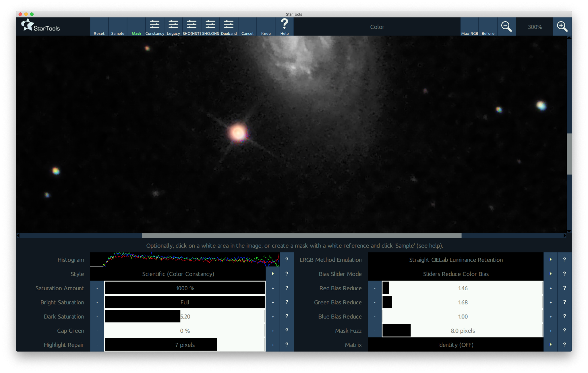
Task: Open help for Style
Action: pyautogui.click(x=287, y=274)
